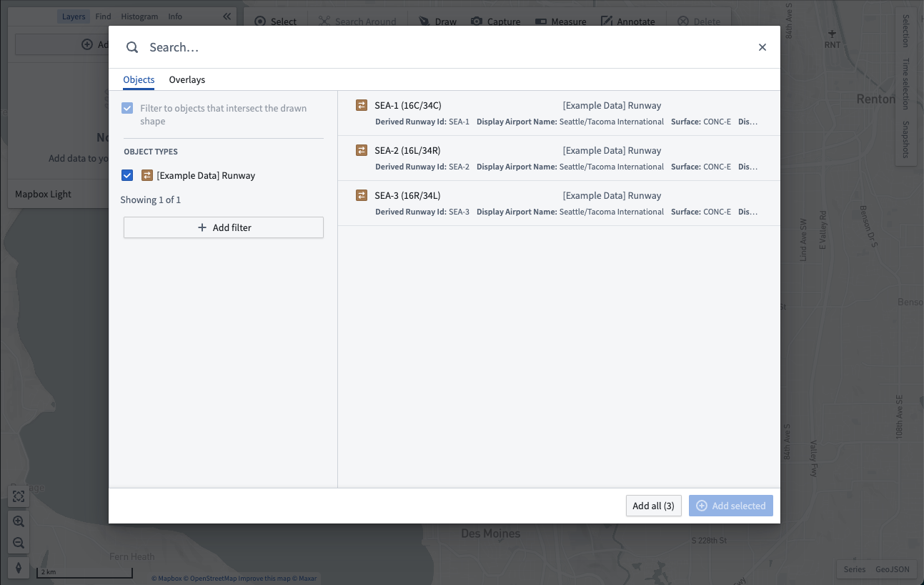The image size is (924, 585).
Task: Click the Runway object type icon in filters
Action: [147, 175]
